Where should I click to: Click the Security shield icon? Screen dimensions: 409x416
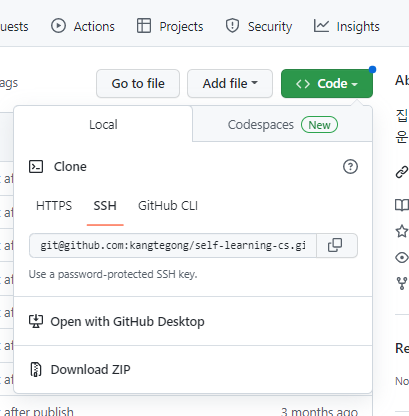(232, 26)
